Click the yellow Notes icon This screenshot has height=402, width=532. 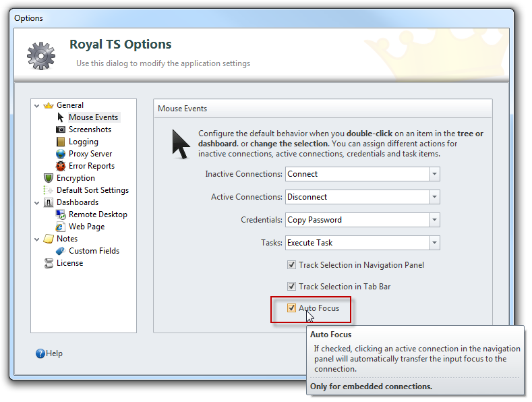point(49,239)
